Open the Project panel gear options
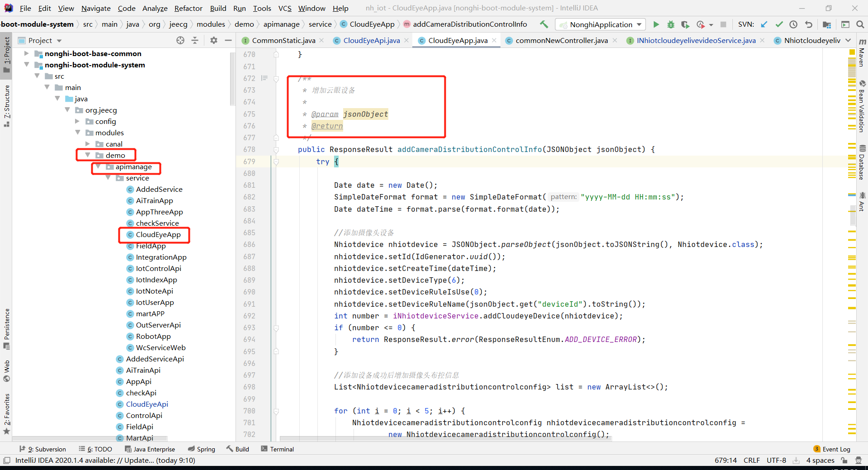 pos(214,40)
